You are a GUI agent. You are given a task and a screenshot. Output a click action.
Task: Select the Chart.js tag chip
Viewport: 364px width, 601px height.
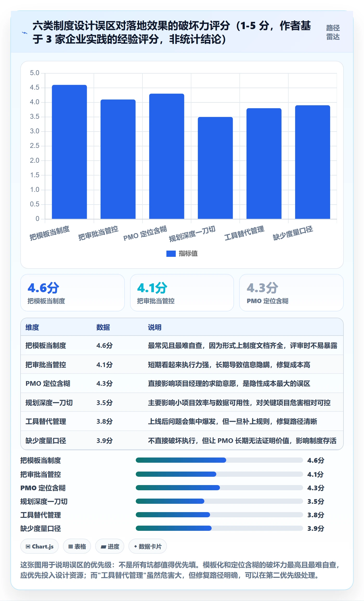tap(40, 546)
